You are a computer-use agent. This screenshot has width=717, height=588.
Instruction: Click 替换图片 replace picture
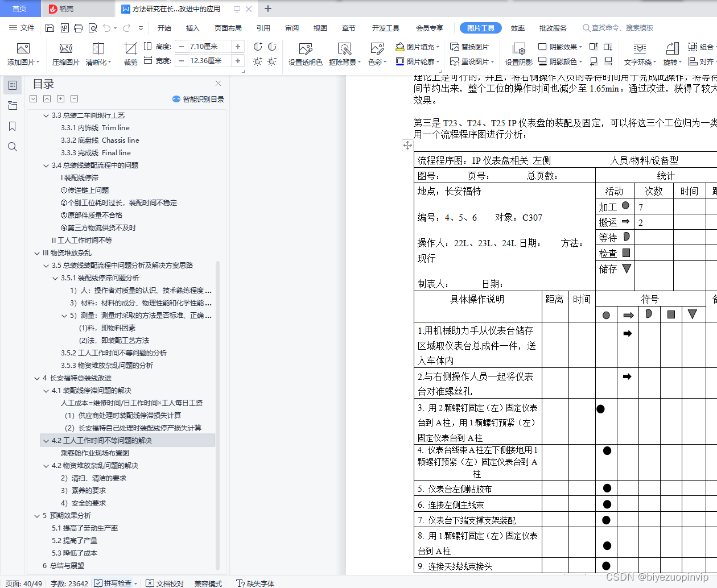(469, 47)
